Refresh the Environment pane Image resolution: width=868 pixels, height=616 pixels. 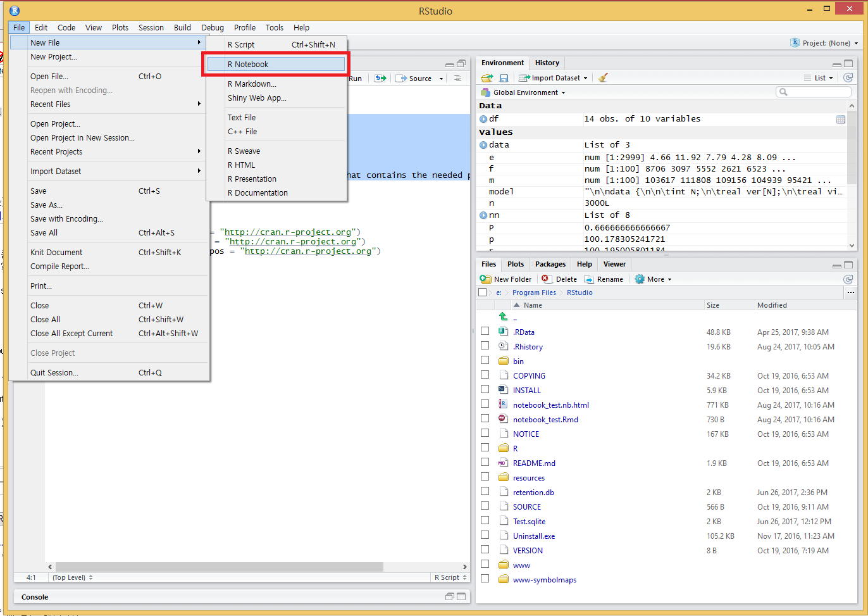(x=848, y=78)
